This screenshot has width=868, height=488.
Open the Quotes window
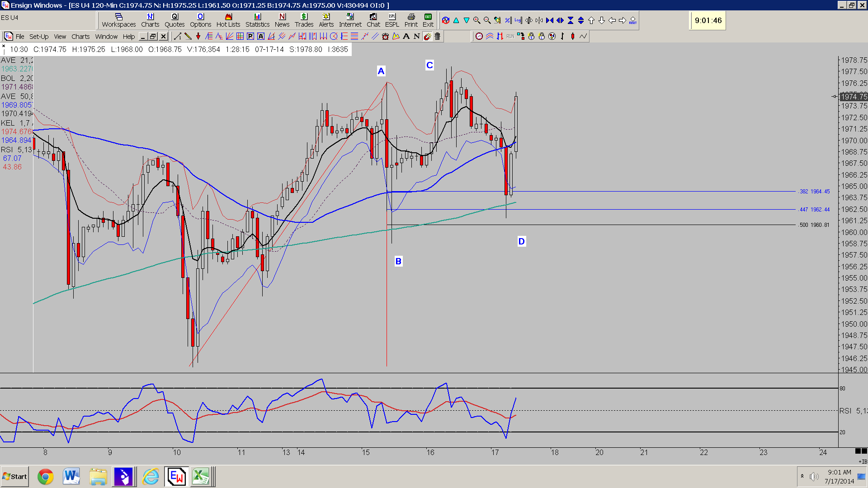pos(175,20)
